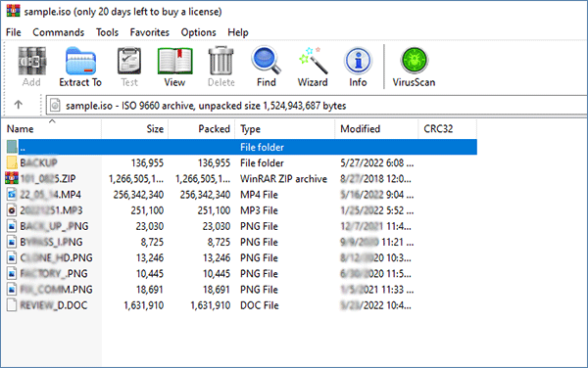588x368 pixels.
Task: Click the Delete trash can icon
Action: (x=220, y=61)
